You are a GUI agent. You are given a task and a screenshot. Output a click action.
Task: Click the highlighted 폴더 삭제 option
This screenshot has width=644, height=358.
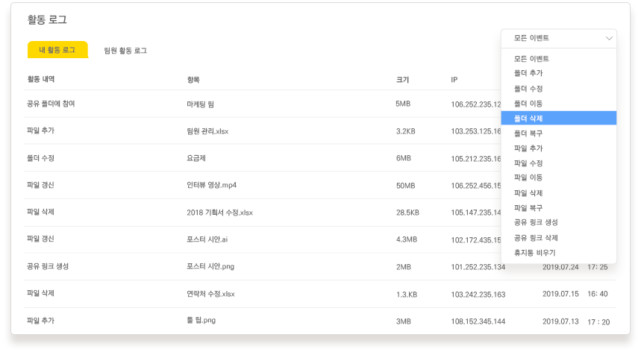(x=528, y=118)
